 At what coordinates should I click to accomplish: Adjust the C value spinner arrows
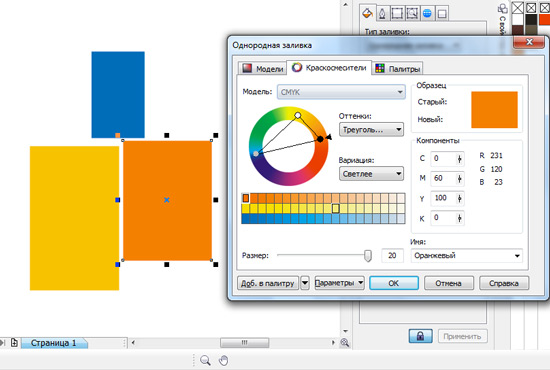click(x=460, y=159)
